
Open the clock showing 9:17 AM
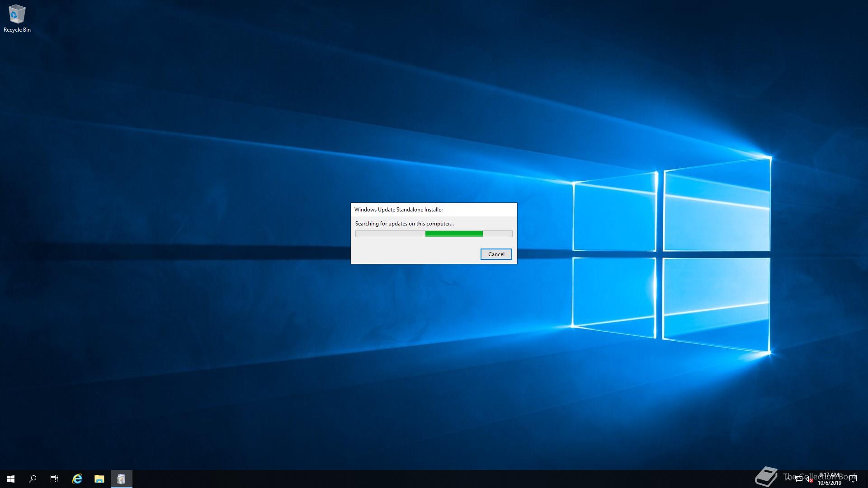pyautogui.click(x=830, y=479)
